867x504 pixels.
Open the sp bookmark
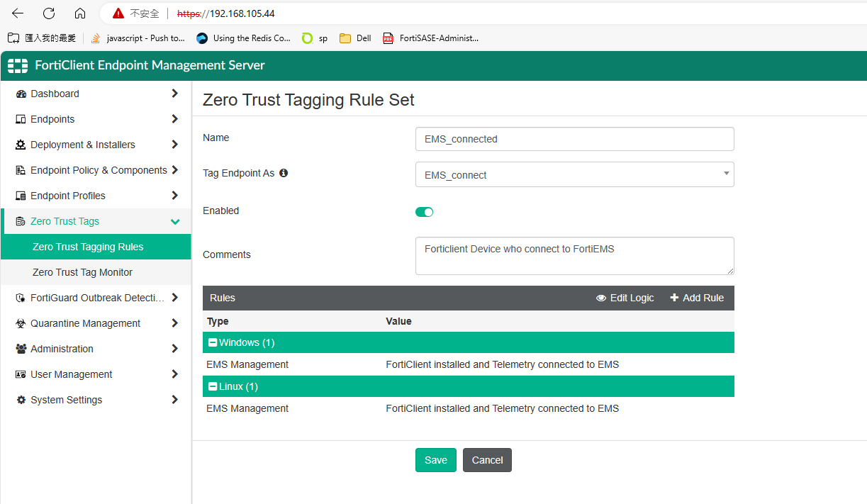[x=315, y=38]
